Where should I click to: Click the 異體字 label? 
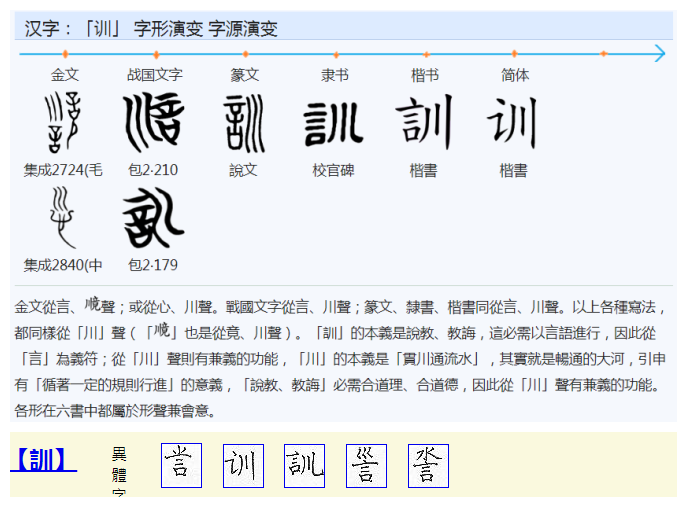[119, 472]
